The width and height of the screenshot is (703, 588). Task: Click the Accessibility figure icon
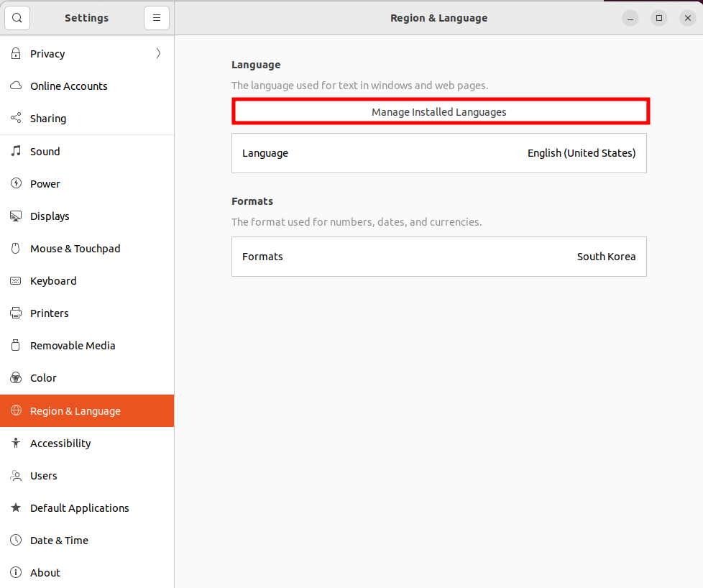coord(16,443)
